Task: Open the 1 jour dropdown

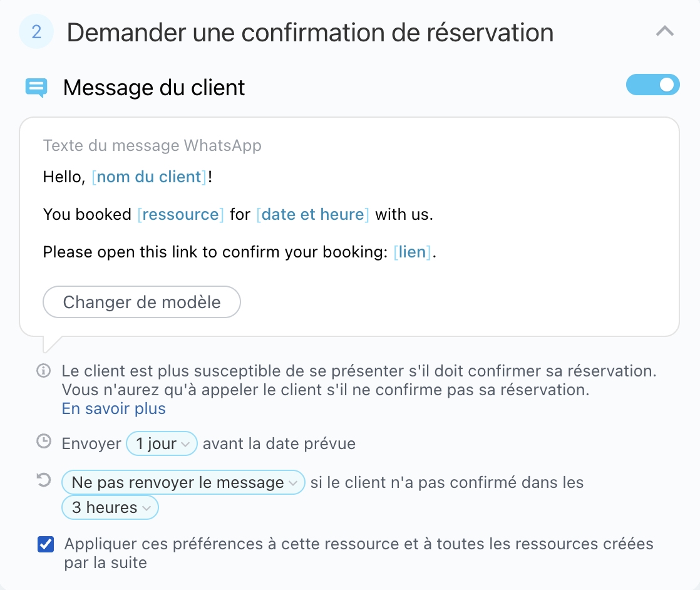Action: coord(162,444)
